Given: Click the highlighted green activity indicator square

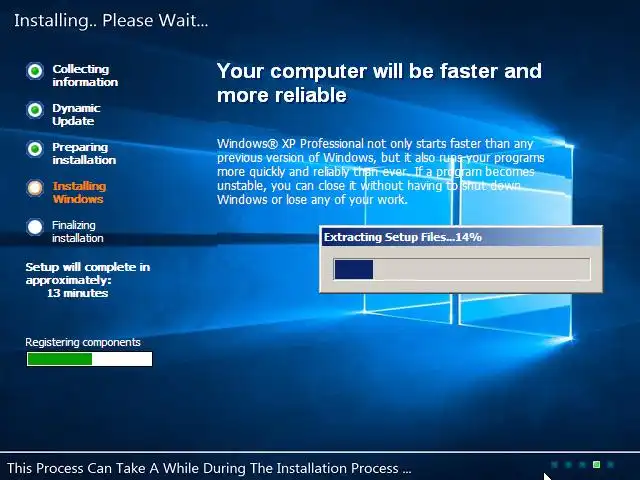Looking at the screenshot, I should pyautogui.click(x=596, y=464).
